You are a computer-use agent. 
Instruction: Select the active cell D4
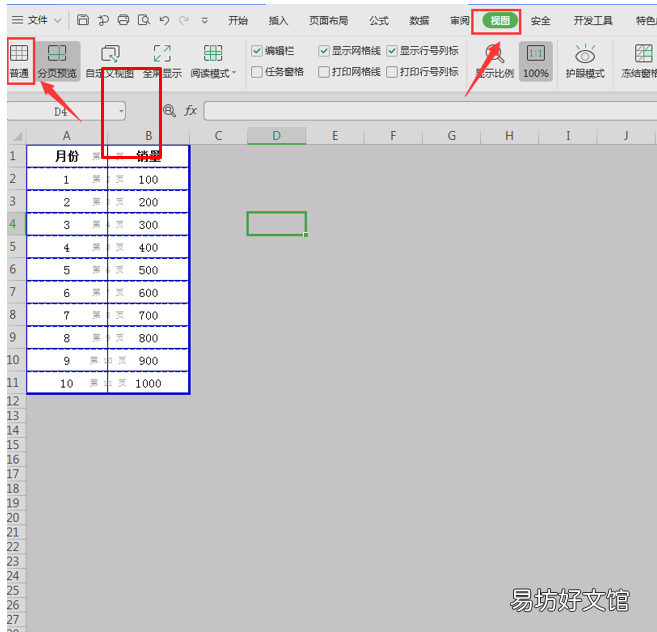pos(277,224)
